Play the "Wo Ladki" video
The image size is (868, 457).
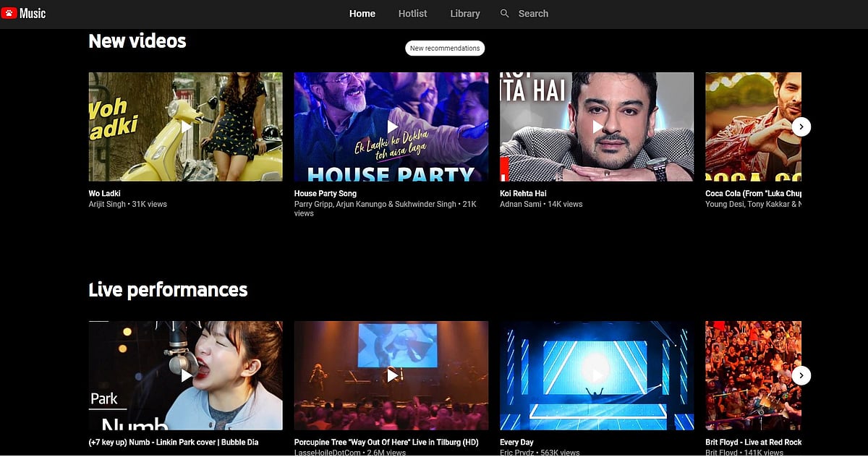[185, 127]
